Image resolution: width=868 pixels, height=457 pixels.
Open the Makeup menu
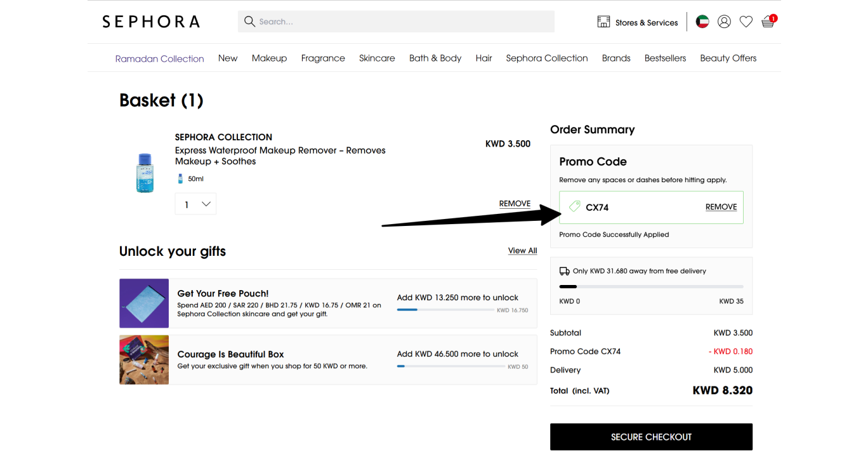click(x=269, y=58)
